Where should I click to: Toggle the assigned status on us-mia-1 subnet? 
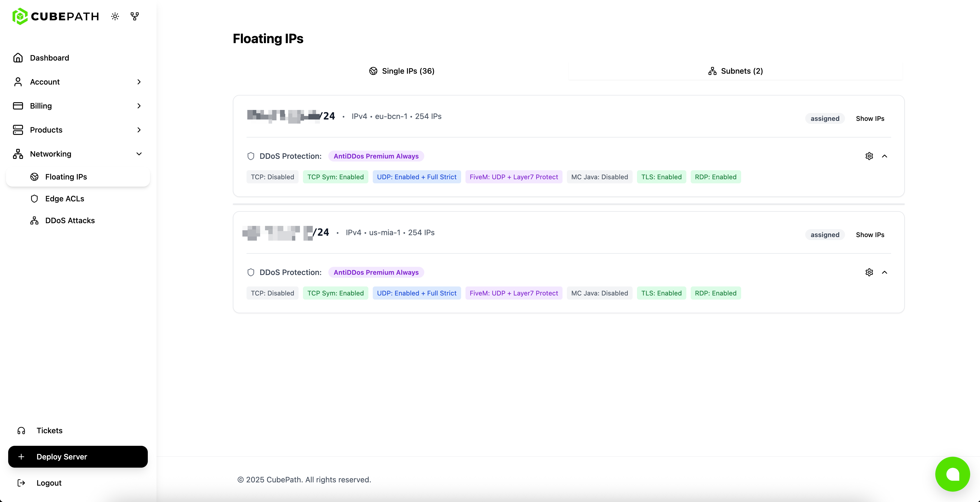point(824,234)
